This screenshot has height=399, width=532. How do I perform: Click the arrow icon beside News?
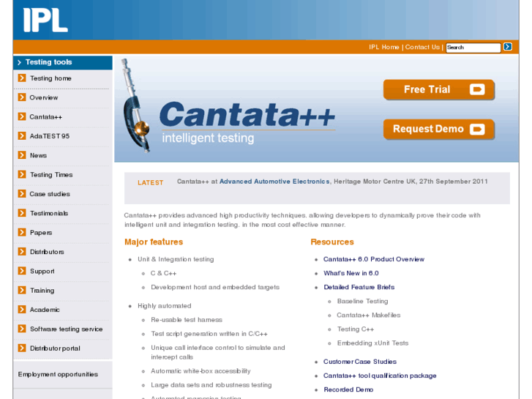[22, 155]
